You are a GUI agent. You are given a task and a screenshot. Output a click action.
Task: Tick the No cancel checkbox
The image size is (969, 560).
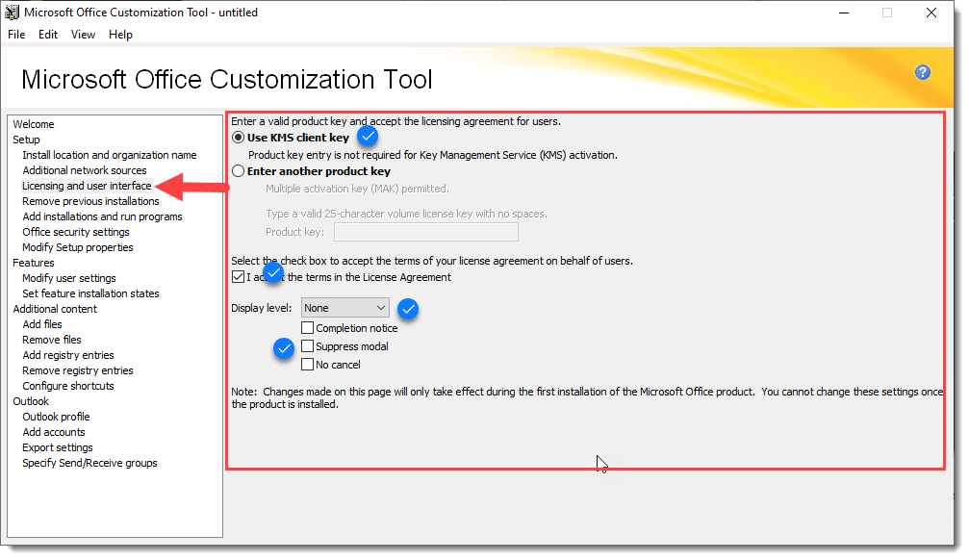point(307,365)
